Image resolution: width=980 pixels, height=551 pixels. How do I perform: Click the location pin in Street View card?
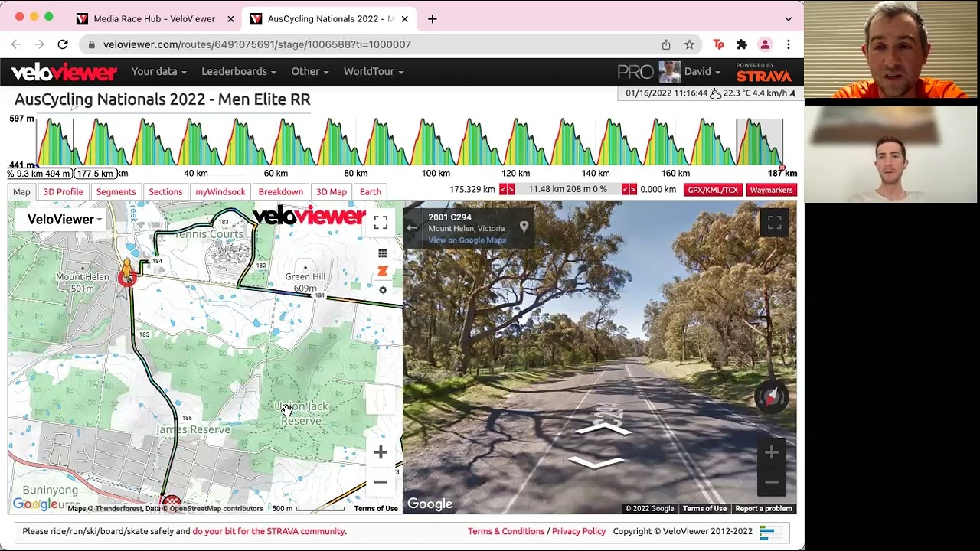point(524,227)
